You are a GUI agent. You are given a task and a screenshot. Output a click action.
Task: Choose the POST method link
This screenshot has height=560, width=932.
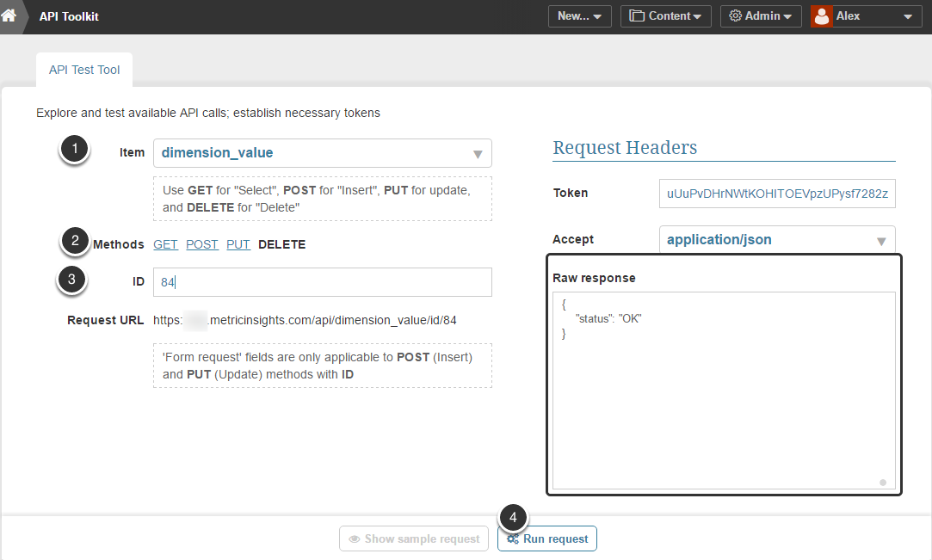coord(202,244)
